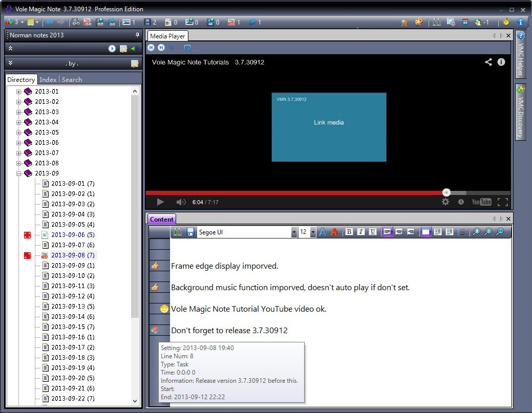Click the 64 shield icon in toolbar

[465, 22]
